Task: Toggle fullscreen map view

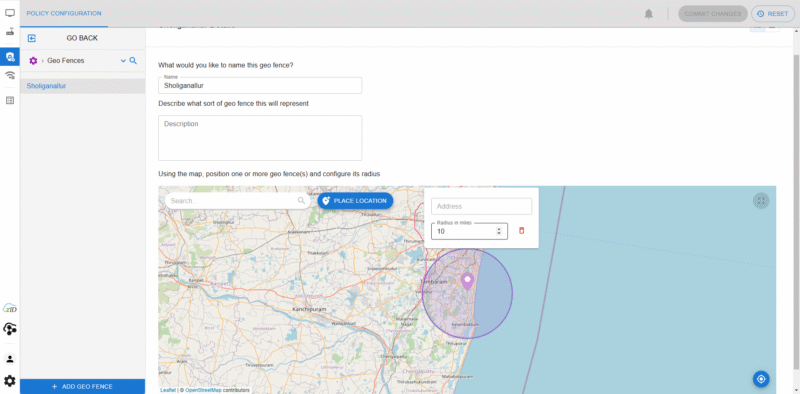Action: pyautogui.click(x=761, y=201)
